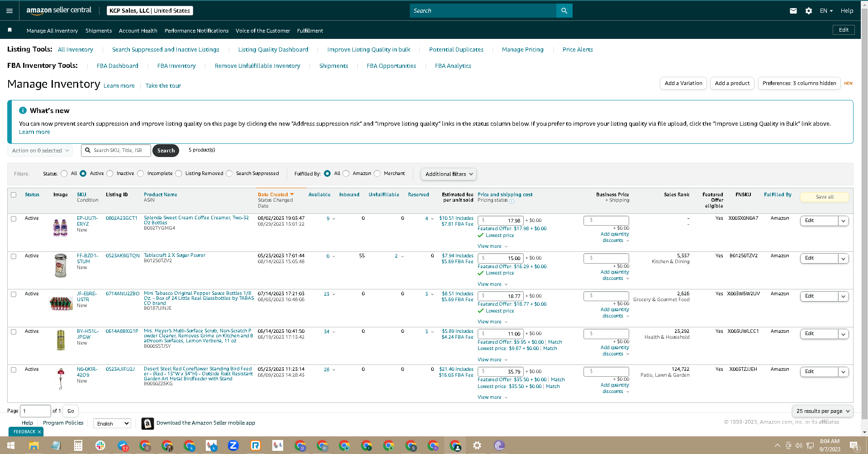Viewport: 868px width, 454px height.
Task: Open the English language select in footer
Action: click(112, 424)
